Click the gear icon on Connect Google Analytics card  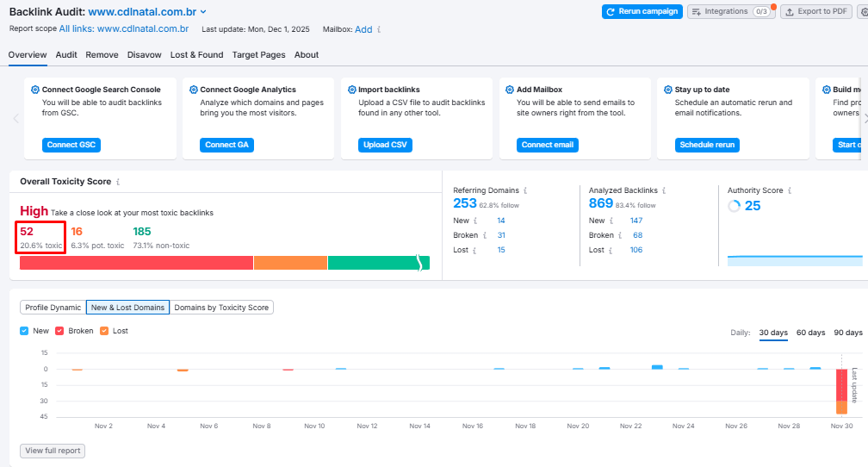click(194, 90)
